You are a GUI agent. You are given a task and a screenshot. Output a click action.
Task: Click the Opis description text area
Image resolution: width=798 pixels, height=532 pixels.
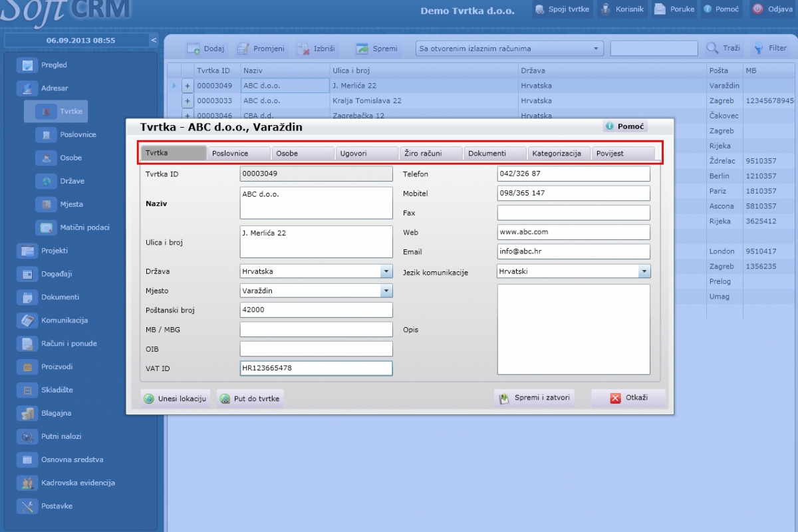point(573,329)
